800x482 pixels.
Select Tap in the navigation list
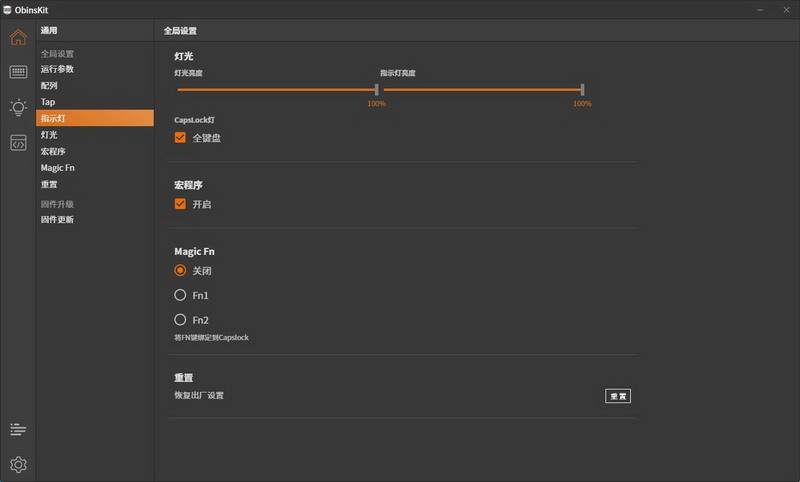click(x=48, y=102)
